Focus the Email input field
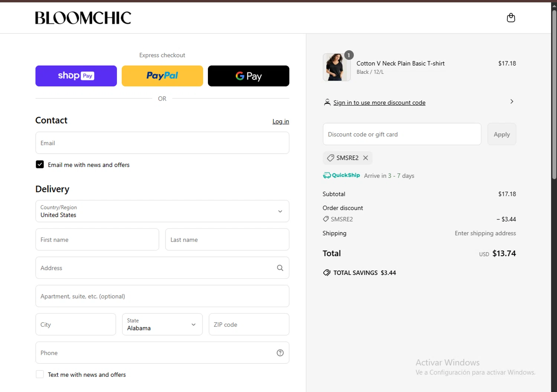This screenshot has height=392, width=557. point(162,143)
